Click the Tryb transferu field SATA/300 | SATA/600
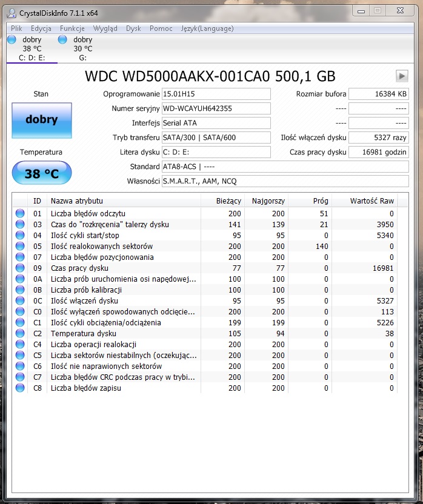Viewport: 423px width, 504px height. pos(216,138)
